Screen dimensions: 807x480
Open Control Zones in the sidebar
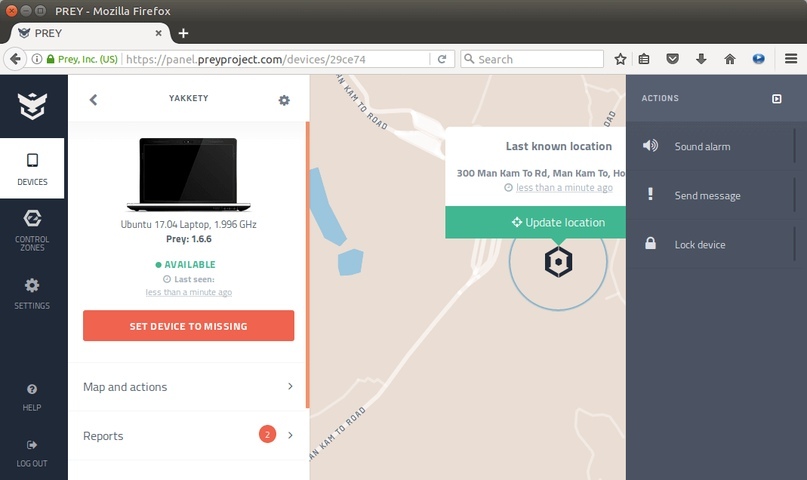[x=32, y=228]
